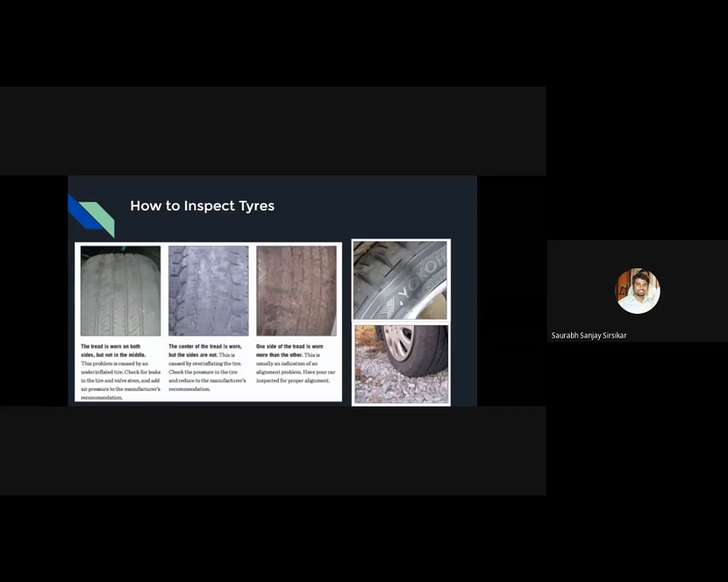Click the caption about tread worn on both sides
This screenshot has height=582, width=728.
click(x=118, y=368)
